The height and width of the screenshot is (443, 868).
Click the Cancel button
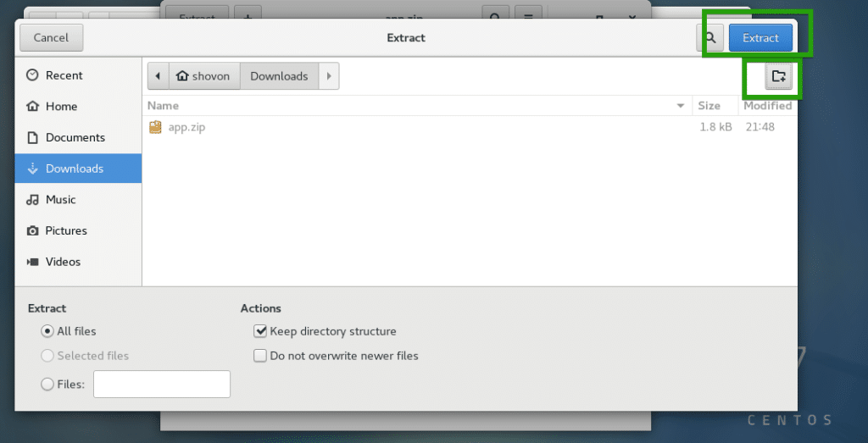point(51,38)
